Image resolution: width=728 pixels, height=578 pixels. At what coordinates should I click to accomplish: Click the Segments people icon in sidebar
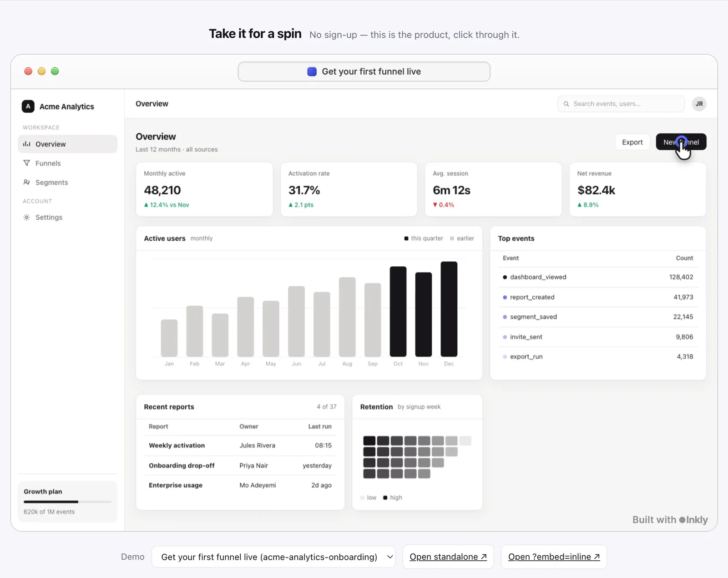27,182
